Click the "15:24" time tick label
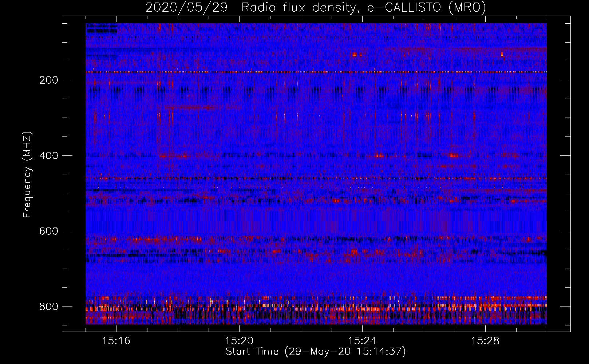This screenshot has height=364, width=589. (362, 341)
